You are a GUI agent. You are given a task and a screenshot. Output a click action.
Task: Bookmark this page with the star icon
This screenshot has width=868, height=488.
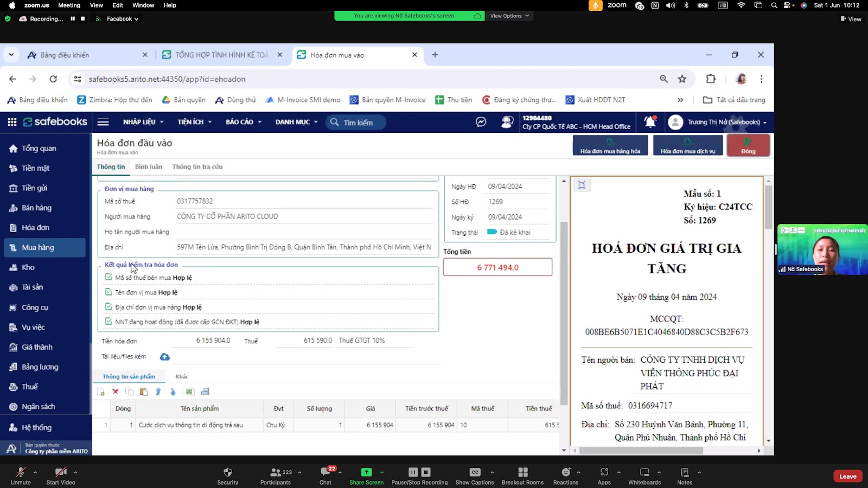(682, 79)
